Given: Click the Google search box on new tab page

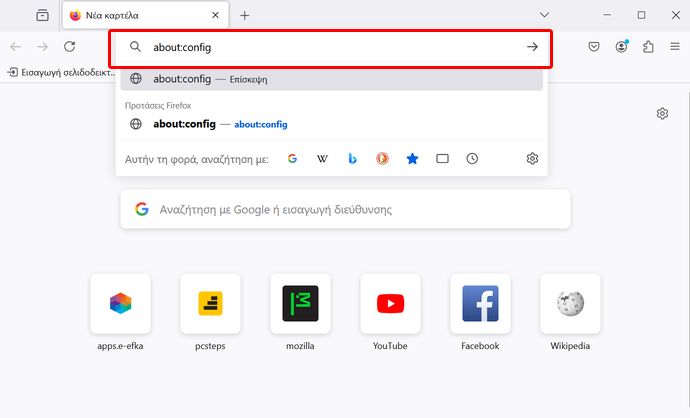Looking at the screenshot, I should pyautogui.click(x=345, y=209).
